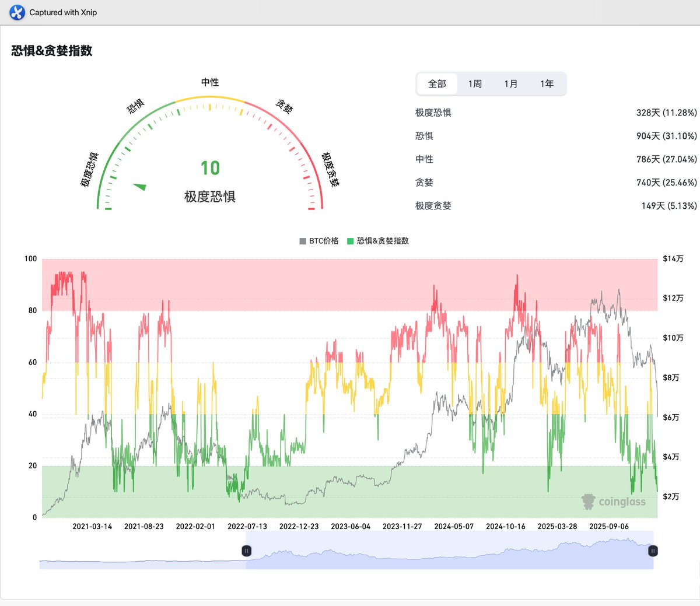Image resolution: width=700 pixels, height=606 pixels.
Task: Click the Captured with Xnip title text
Action: coord(63,12)
